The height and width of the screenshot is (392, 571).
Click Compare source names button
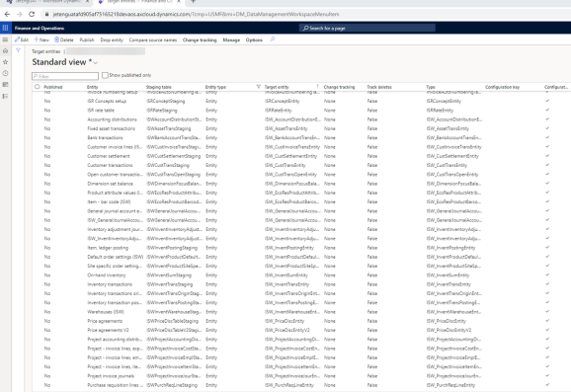(x=153, y=39)
